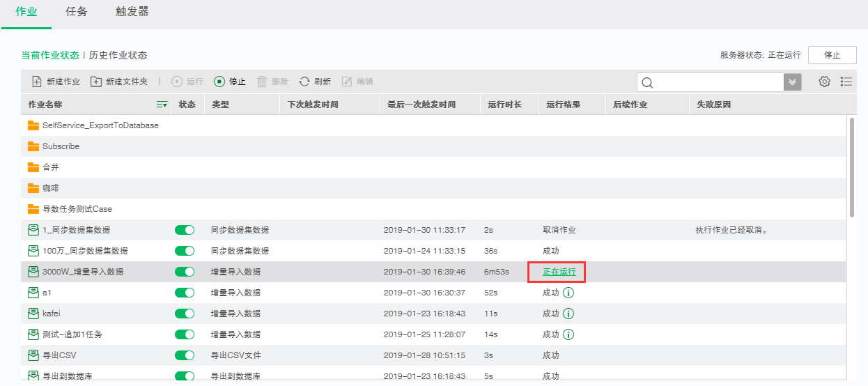Click the search magnifier icon

click(647, 83)
